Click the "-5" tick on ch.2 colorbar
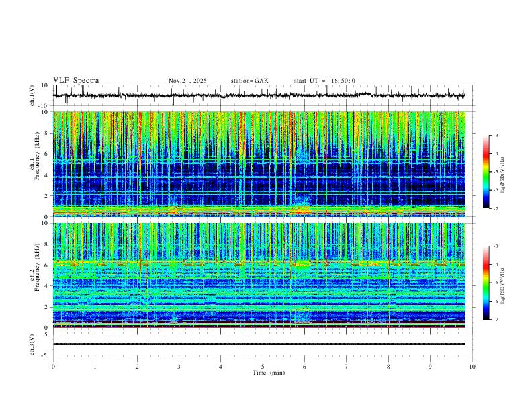 tap(495, 283)
